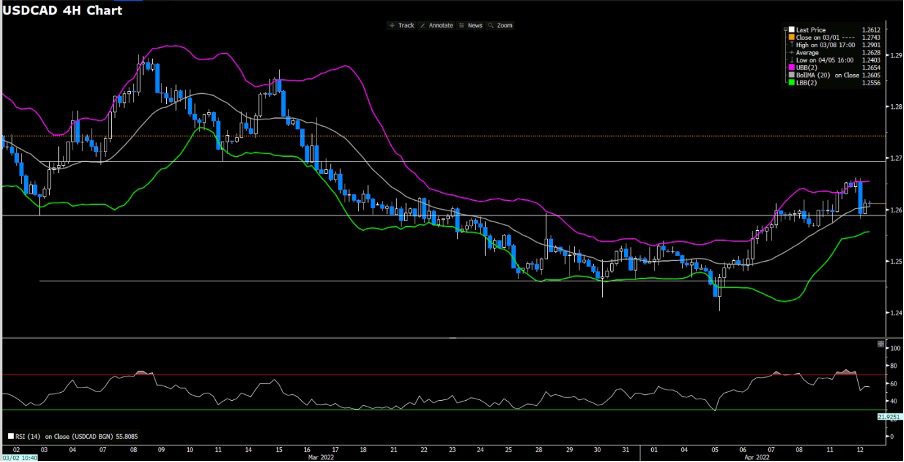Click the BollMA (20) on Close label

pyautogui.click(x=826, y=76)
